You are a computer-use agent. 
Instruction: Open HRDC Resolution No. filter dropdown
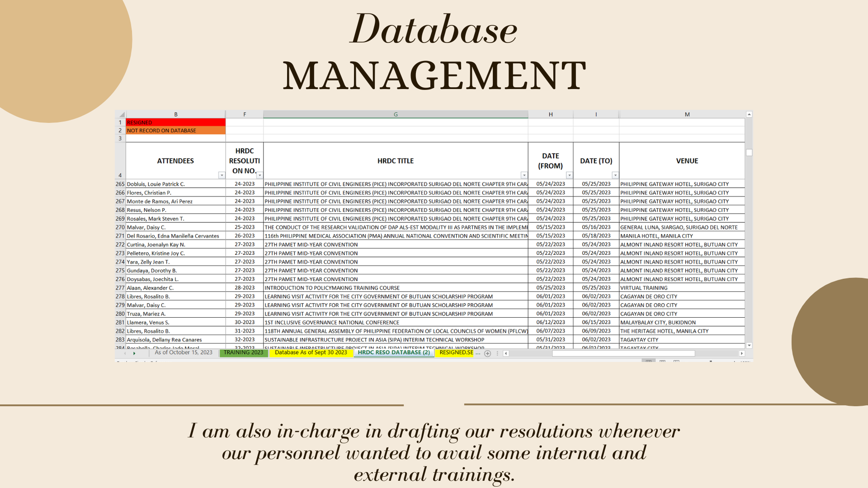pyautogui.click(x=260, y=175)
